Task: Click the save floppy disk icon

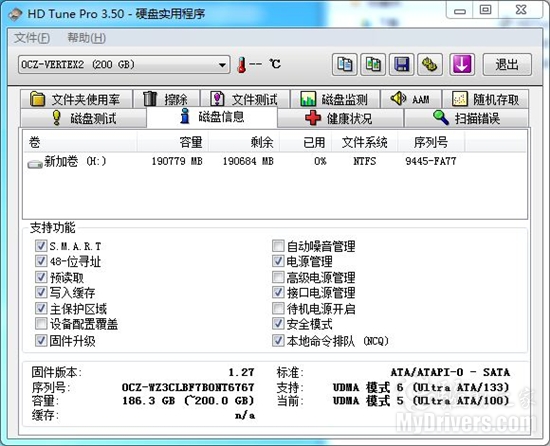Action: (x=402, y=65)
